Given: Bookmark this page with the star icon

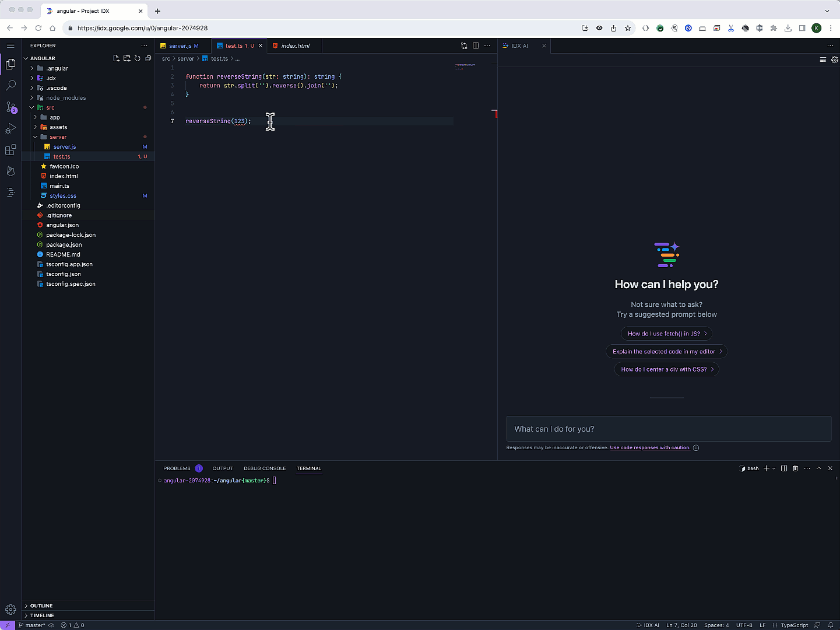Looking at the screenshot, I should coord(628,28).
